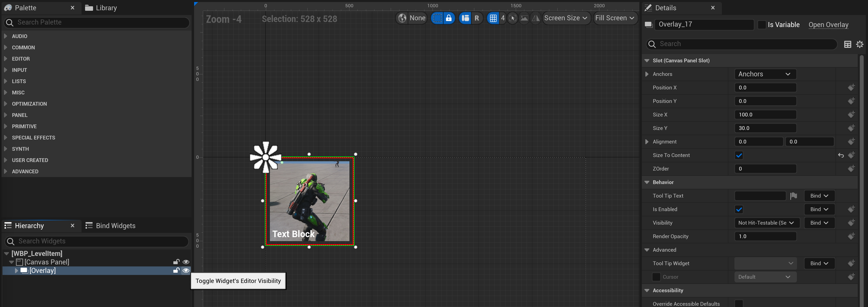Click the Bind button for Tool Tip Text

tap(819, 196)
